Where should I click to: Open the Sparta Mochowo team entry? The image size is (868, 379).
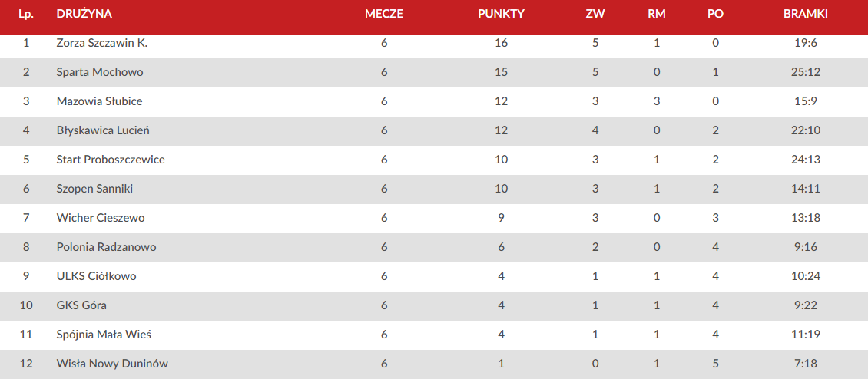[x=93, y=72]
